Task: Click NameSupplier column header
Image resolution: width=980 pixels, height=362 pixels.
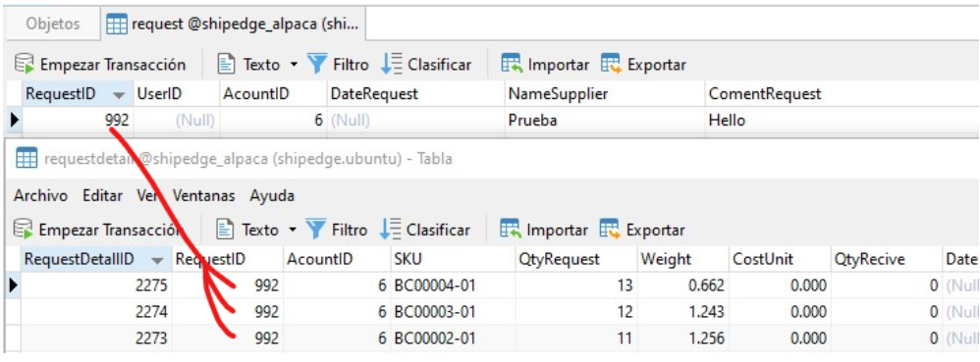Action: point(605,94)
